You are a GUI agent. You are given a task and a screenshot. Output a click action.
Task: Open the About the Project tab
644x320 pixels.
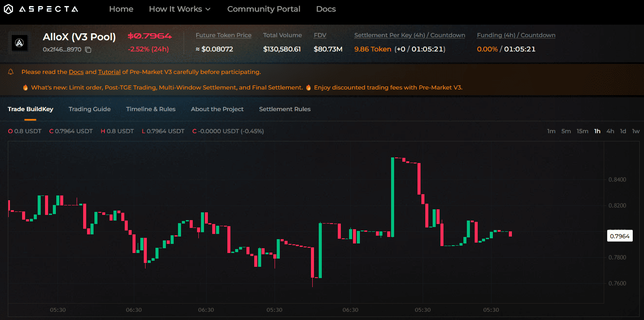[217, 109]
